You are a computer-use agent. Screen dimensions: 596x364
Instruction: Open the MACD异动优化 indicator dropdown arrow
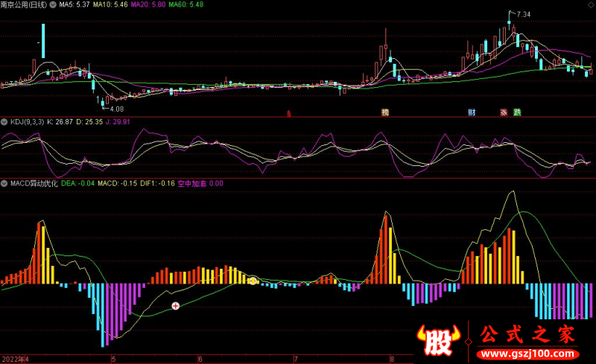tap(4, 184)
